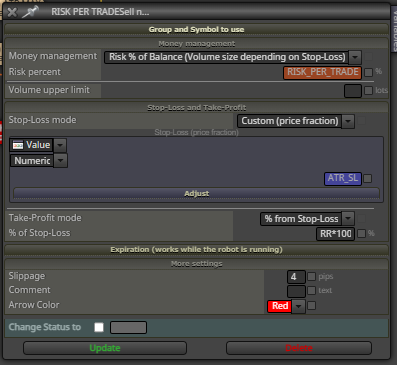Viewport: 397px width, 365px height.
Task: Click the RISK_PER_TRADE variable field
Action: (322, 72)
